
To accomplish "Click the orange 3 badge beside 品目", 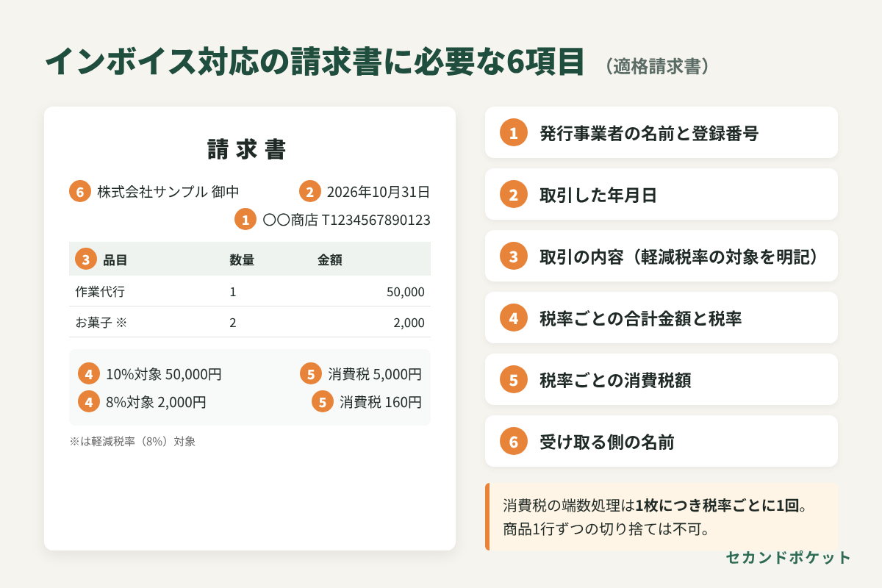I will click(86, 259).
